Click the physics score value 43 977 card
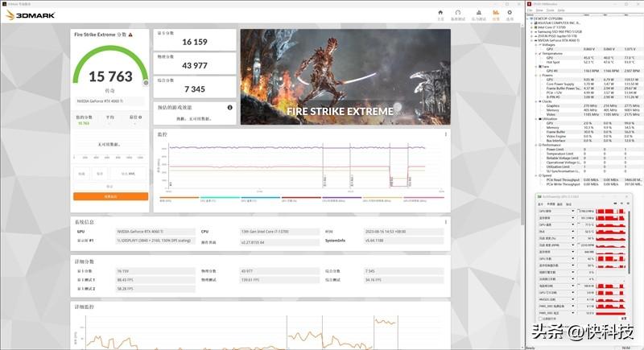 click(x=195, y=64)
